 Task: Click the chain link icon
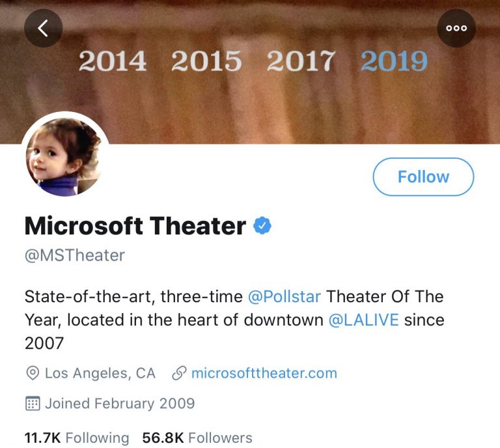point(179,374)
